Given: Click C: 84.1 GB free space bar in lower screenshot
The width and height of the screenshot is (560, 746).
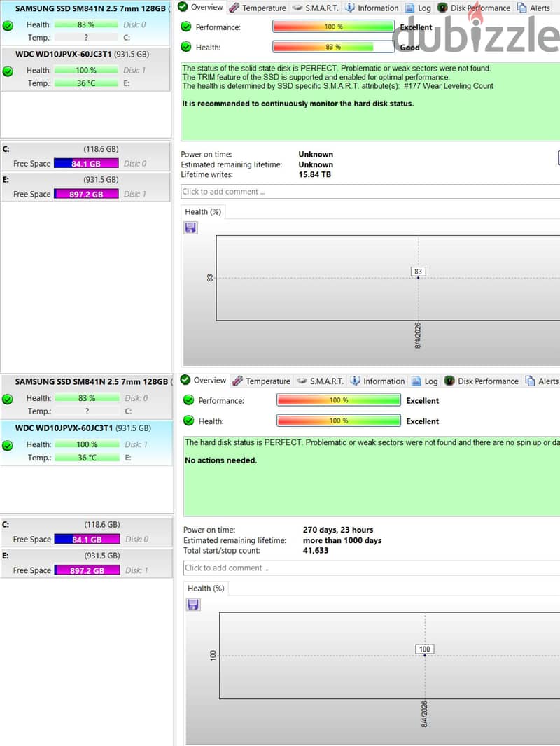Looking at the screenshot, I should click(x=87, y=539).
